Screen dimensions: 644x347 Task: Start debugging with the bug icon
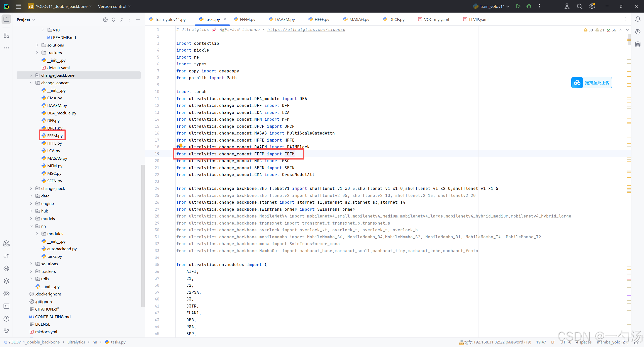click(x=529, y=6)
